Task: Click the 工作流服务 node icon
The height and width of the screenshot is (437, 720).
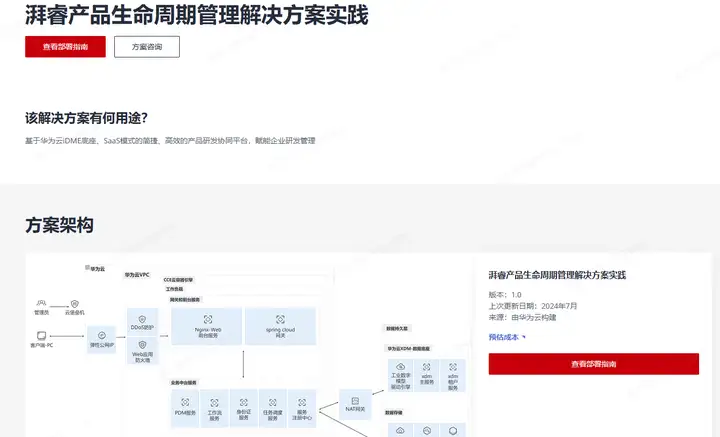Action: click(214, 403)
